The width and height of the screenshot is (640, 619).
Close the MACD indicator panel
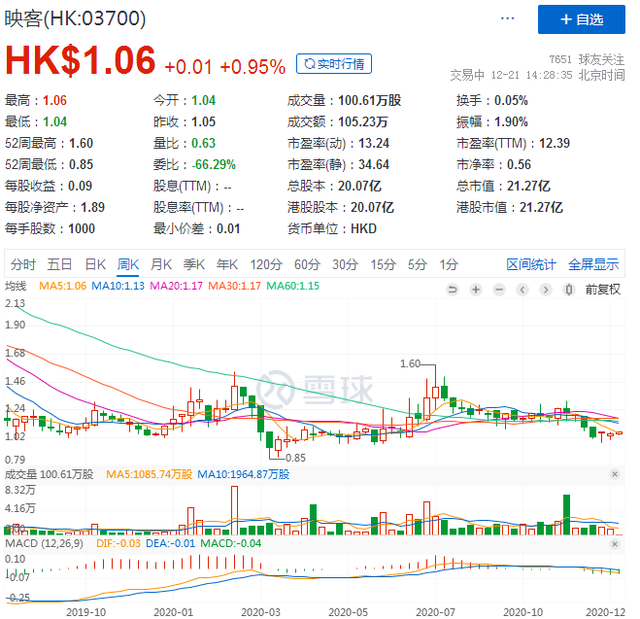click(615, 544)
